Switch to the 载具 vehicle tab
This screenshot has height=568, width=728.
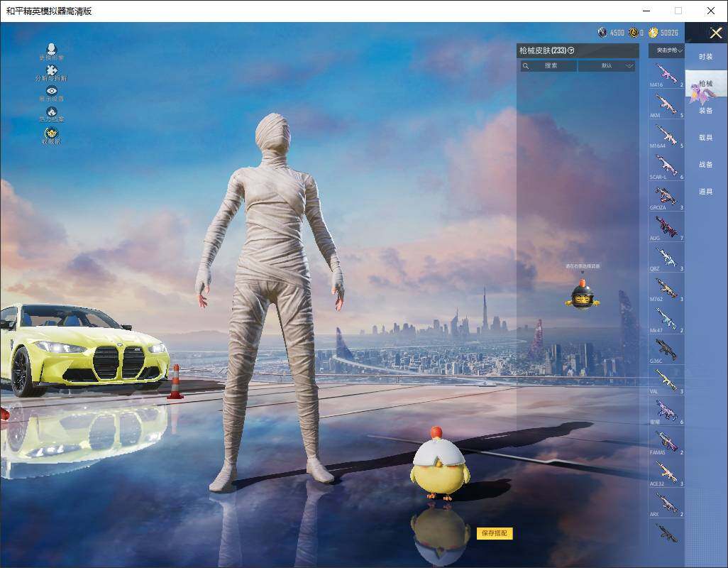[706, 138]
